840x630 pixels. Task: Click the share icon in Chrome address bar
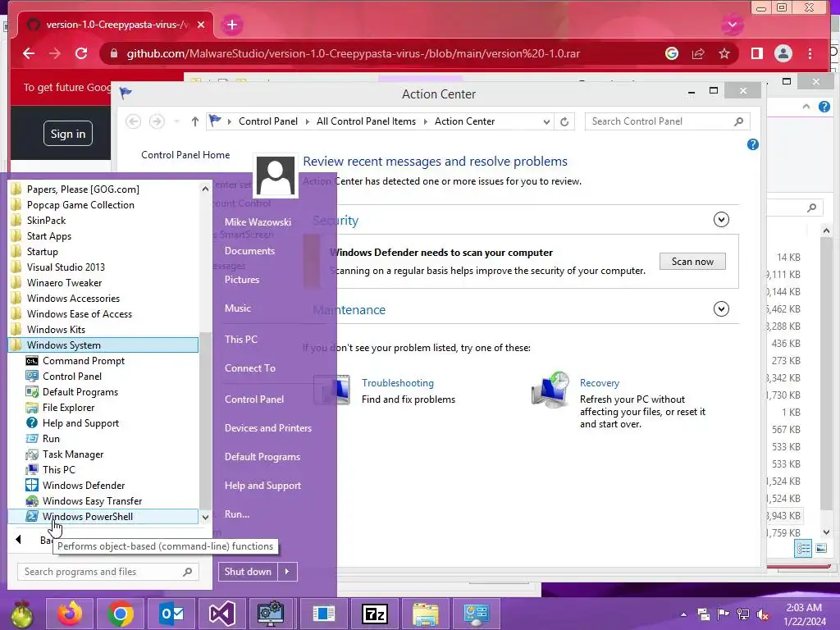698,53
